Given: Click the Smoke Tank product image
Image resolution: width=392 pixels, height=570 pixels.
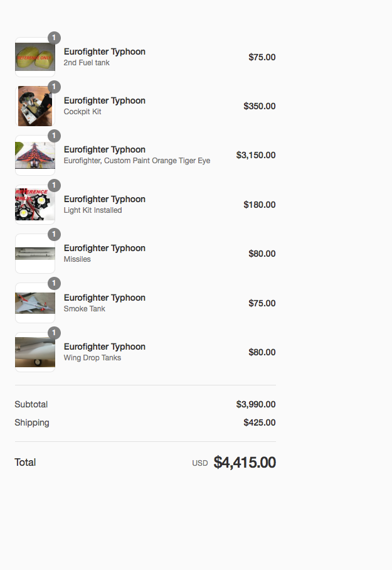Looking at the screenshot, I should tap(35, 303).
